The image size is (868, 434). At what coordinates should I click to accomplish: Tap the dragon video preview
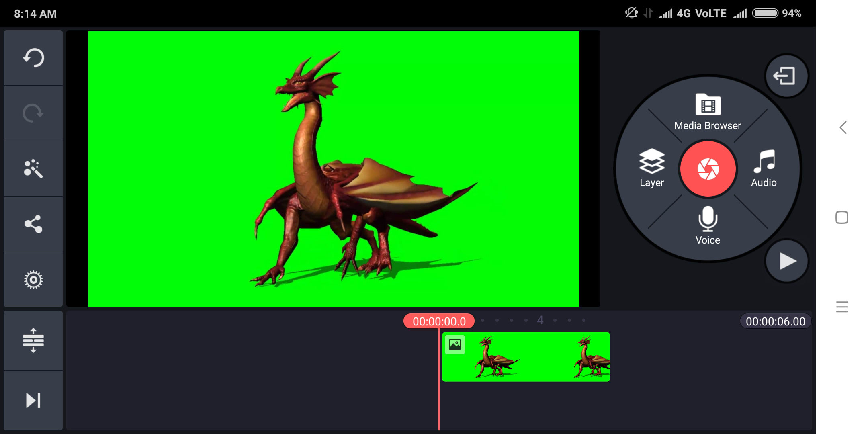click(334, 169)
